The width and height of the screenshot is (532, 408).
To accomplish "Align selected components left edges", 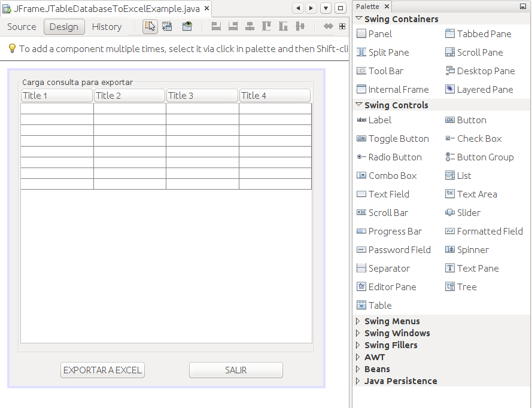I will pyautogui.click(x=215, y=26).
